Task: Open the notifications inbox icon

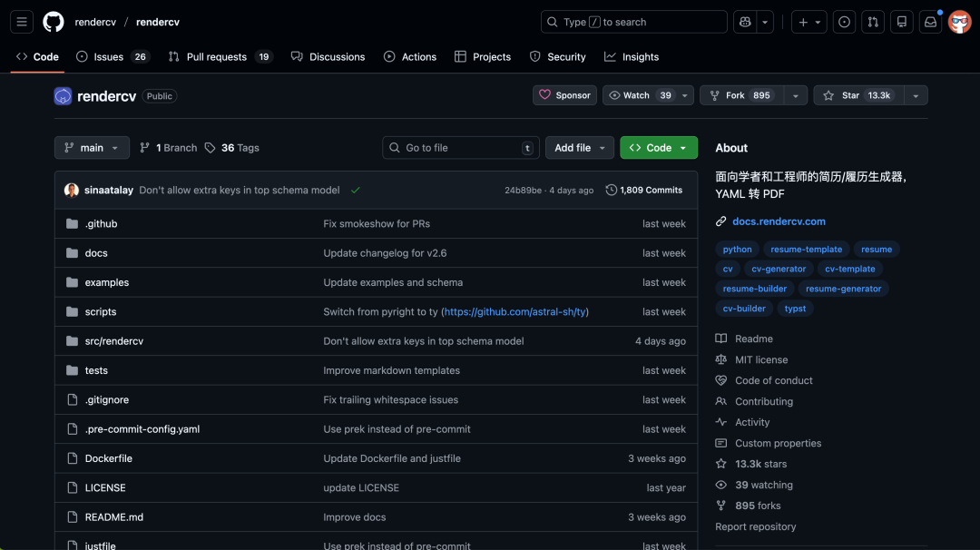Action: [x=931, y=22]
